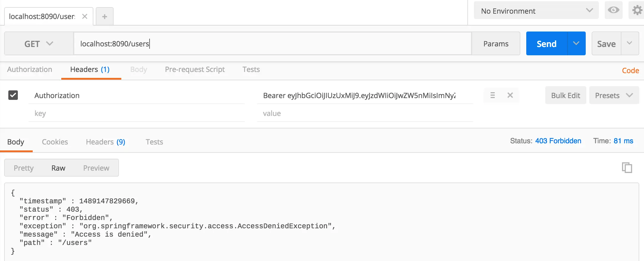Image resolution: width=644 pixels, height=261 pixels.
Task: Click the "timestamp" line in response
Action: click(79, 201)
